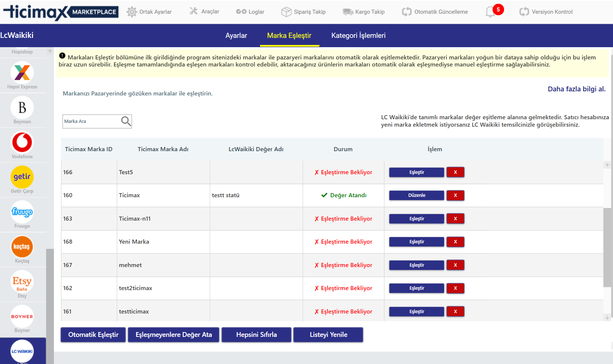This screenshot has width=613, height=364.
Task: Click the search magnifier icon
Action: pos(126,121)
